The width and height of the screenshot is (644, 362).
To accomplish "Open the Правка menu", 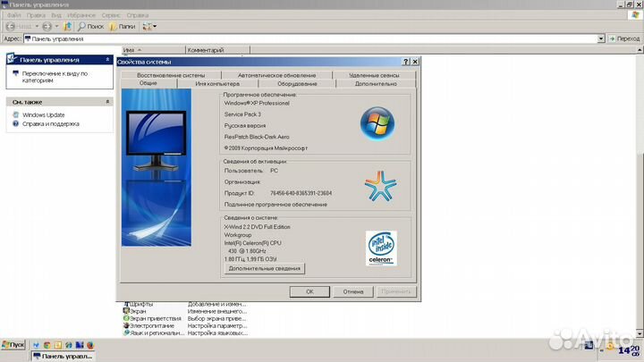I will [x=36, y=15].
